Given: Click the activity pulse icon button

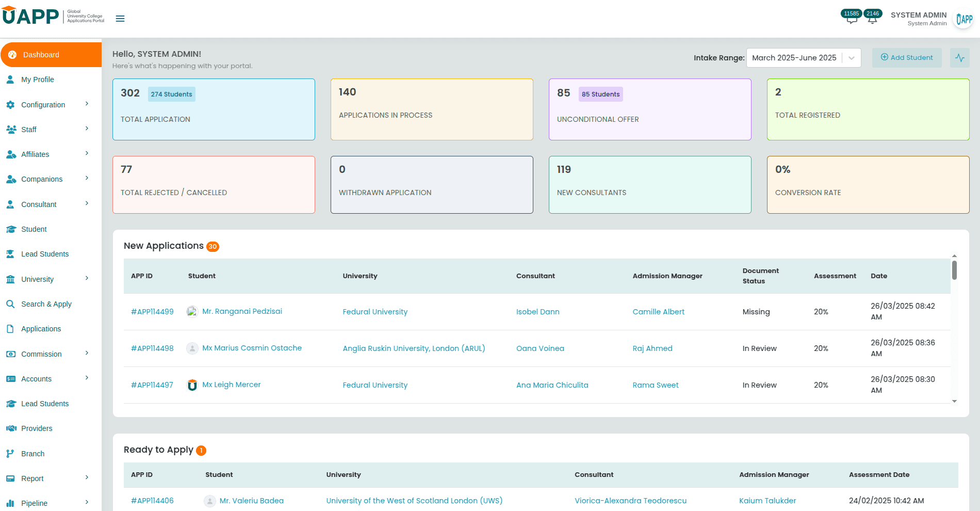Looking at the screenshot, I should 959,58.
